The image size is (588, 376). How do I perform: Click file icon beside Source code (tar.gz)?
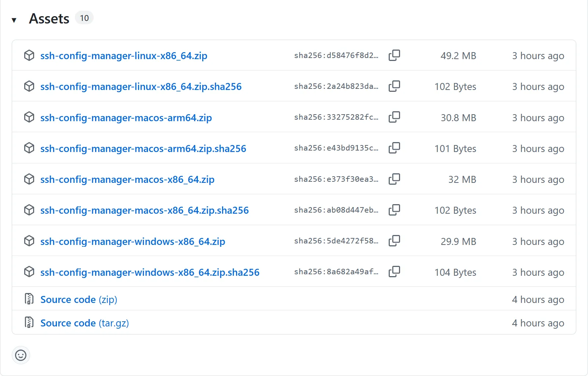coord(29,322)
